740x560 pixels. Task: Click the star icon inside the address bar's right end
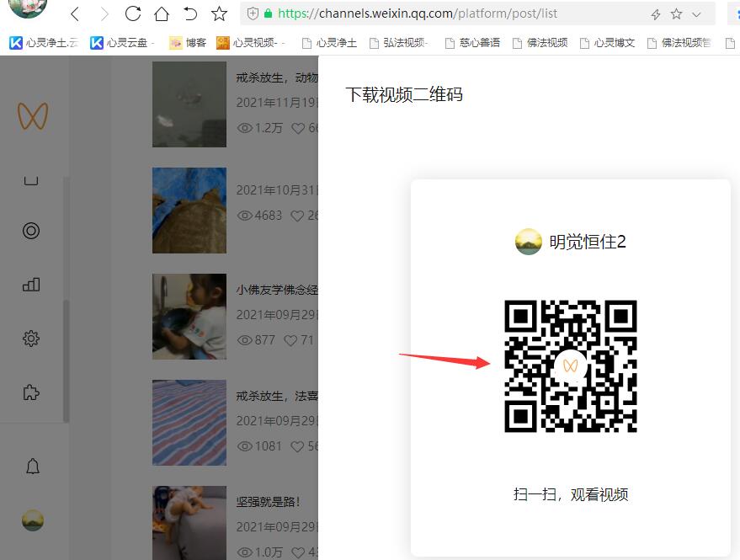676,13
